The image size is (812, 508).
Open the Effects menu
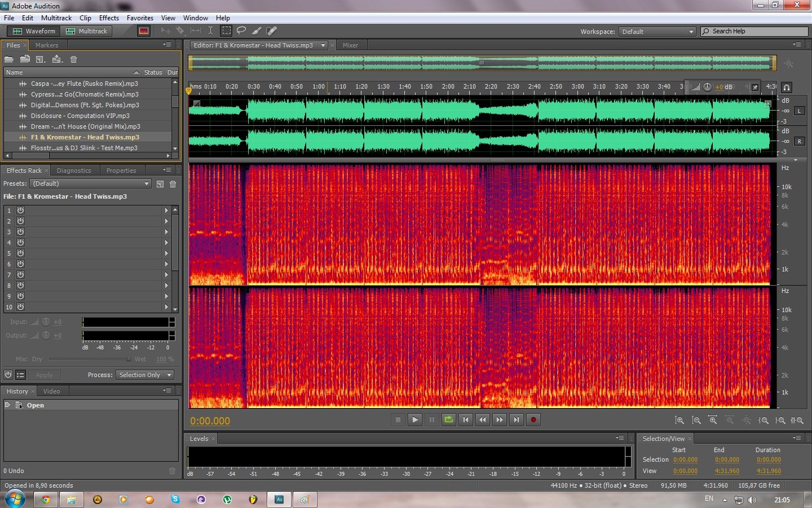point(109,18)
